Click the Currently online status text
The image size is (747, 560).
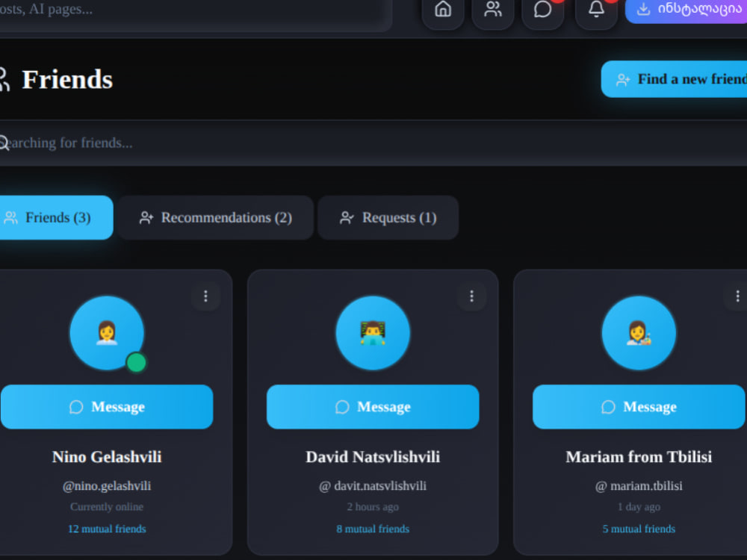click(x=107, y=507)
